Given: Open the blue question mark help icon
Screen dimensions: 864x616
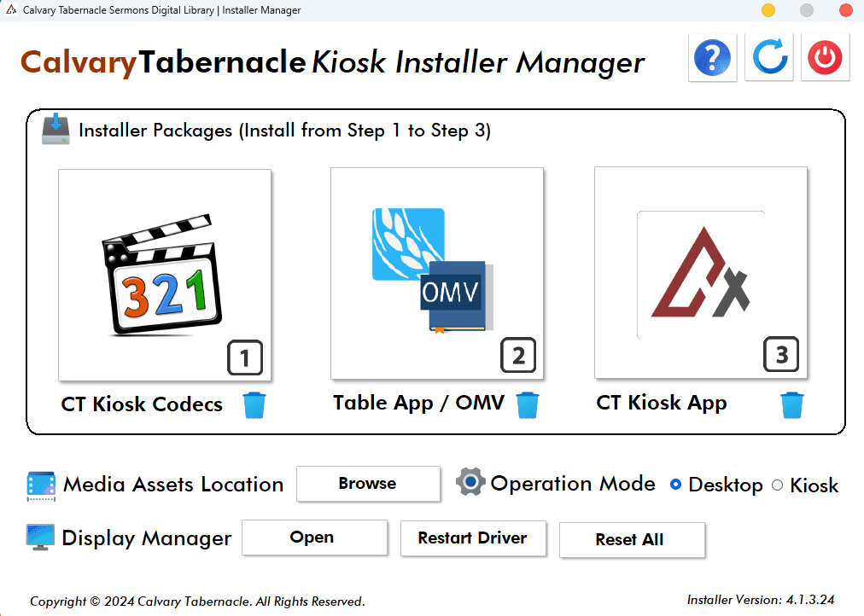Looking at the screenshot, I should 712,57.
